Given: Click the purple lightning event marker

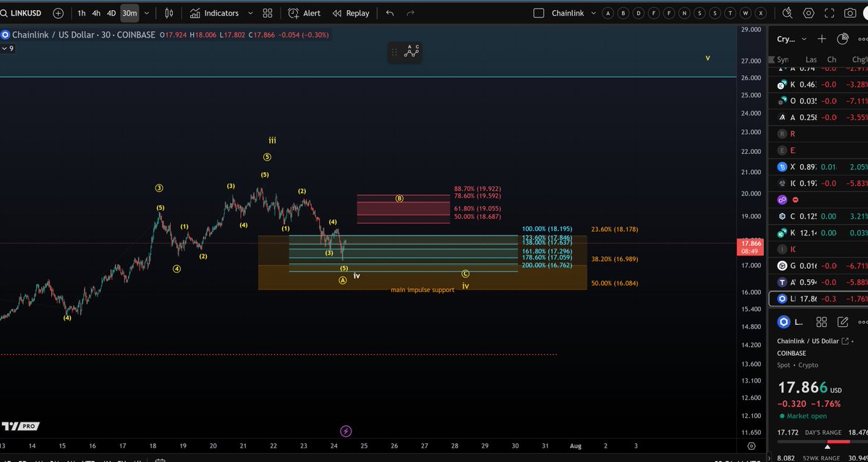Looking at the screenshot, I should tap(346, 431).
